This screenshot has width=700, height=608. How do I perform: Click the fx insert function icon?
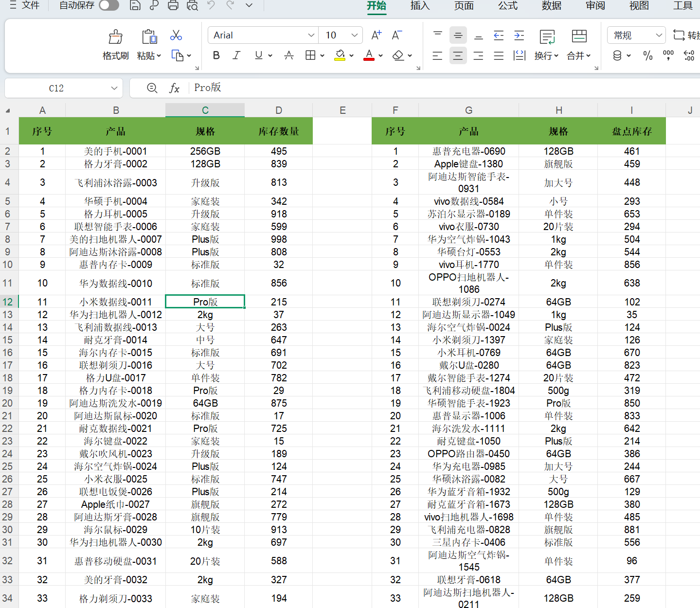click(174, 88)
